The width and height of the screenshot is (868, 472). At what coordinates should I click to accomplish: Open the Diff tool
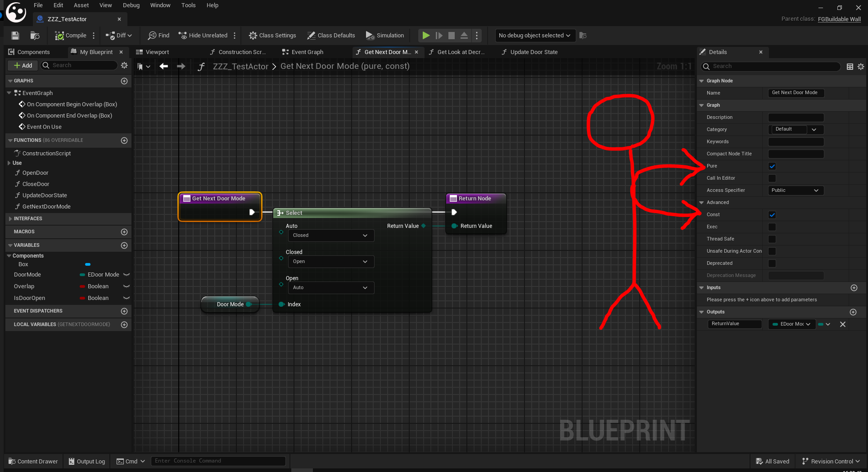point(119,36)
